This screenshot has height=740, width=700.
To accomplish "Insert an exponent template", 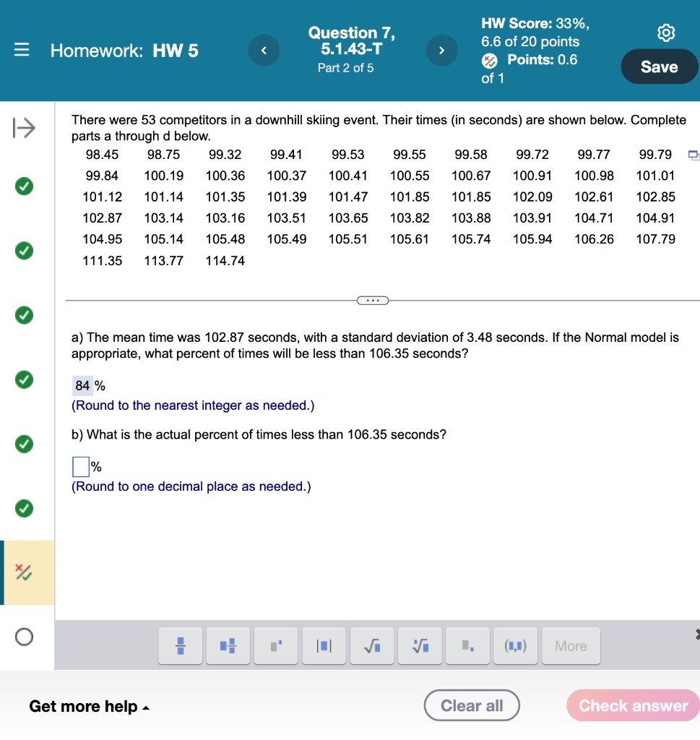I will [x=276, y=645].
